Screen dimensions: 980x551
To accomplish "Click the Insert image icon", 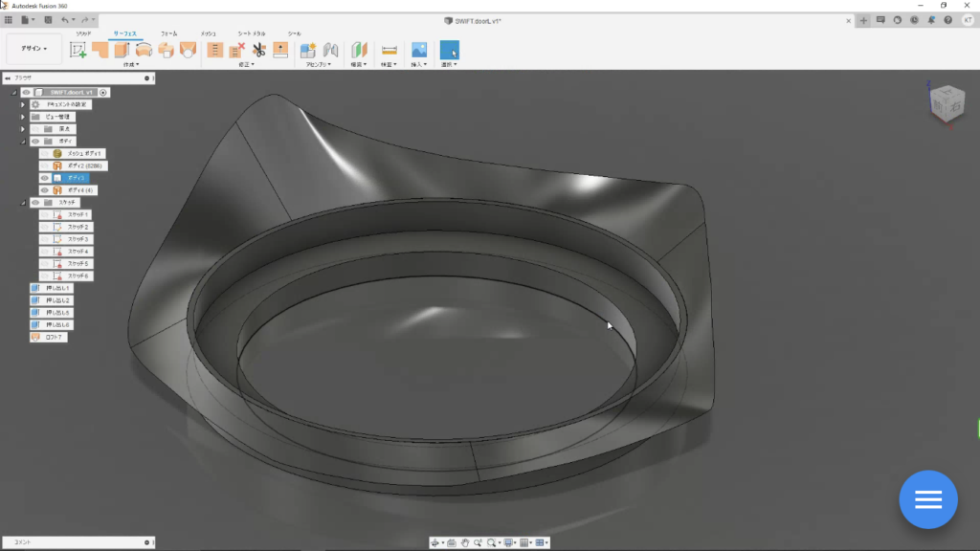I will point(419,50).
